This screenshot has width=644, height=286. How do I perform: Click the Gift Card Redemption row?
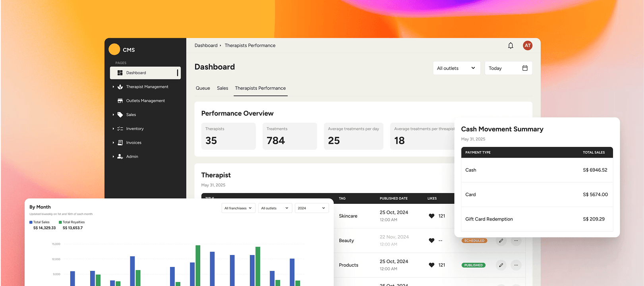pos(537,219)
